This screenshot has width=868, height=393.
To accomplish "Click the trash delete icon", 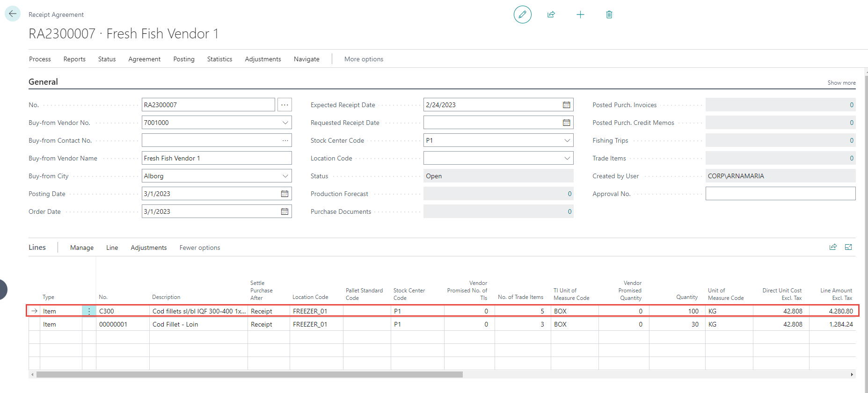I will 609,15.
